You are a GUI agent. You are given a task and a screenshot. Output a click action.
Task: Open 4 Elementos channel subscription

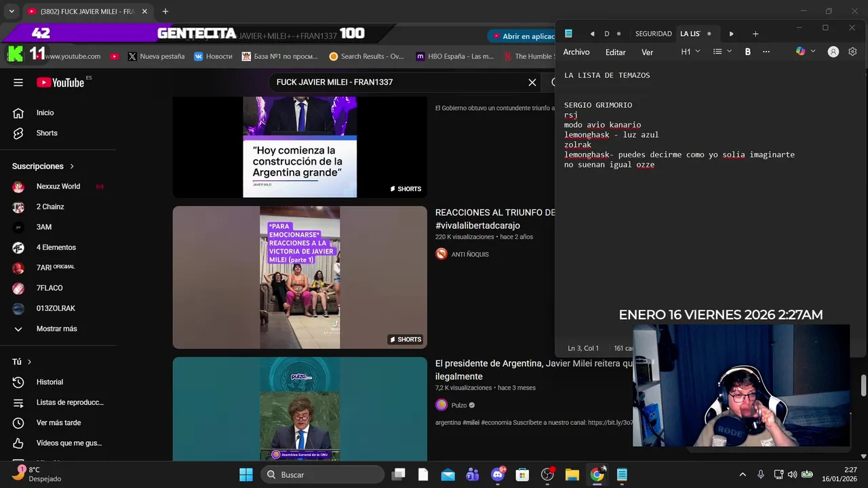point(56,247)
